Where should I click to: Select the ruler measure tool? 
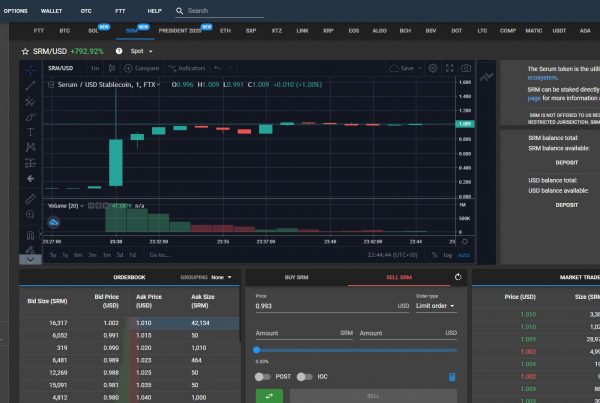coord(31,199)
